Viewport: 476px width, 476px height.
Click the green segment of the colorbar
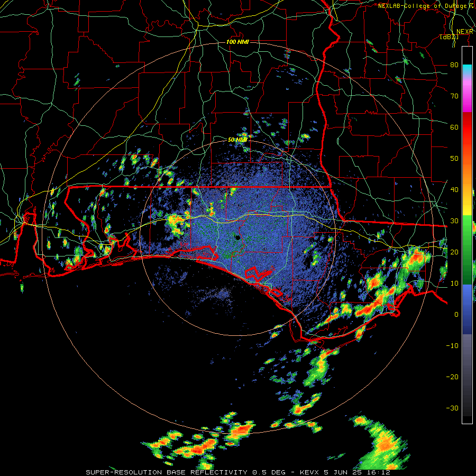[x=467, y=250]
